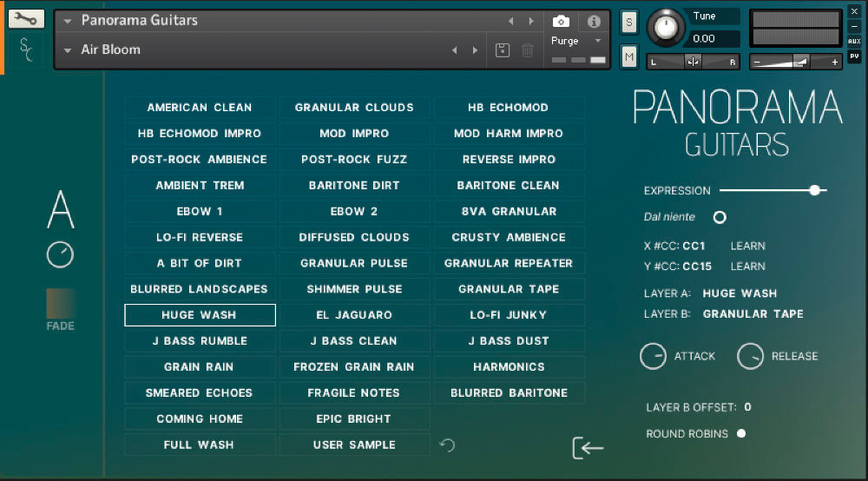This screenshot has width=868, height=481.
Task: Select the 8VA Granular preset
Action: [x=508, y=212]
